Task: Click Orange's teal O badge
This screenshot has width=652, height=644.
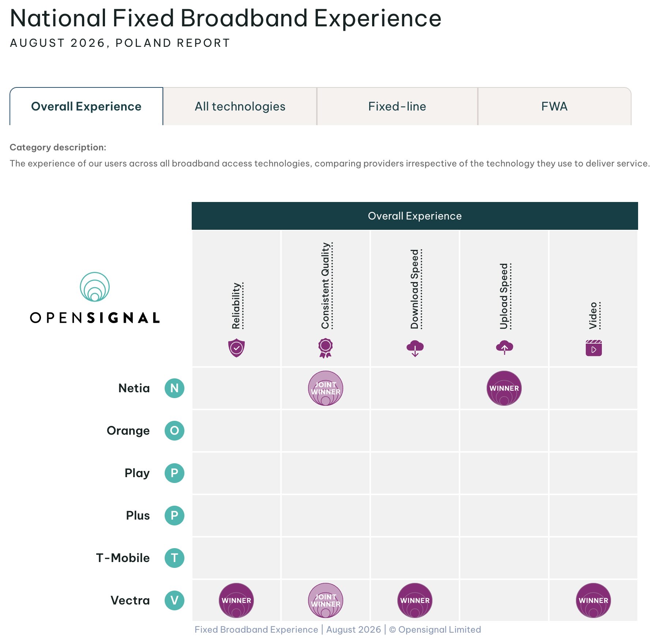Action: point(175,431)
